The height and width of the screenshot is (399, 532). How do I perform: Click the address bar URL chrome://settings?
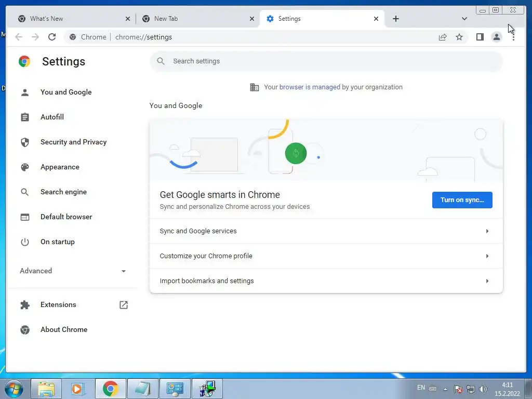(143, 37)
